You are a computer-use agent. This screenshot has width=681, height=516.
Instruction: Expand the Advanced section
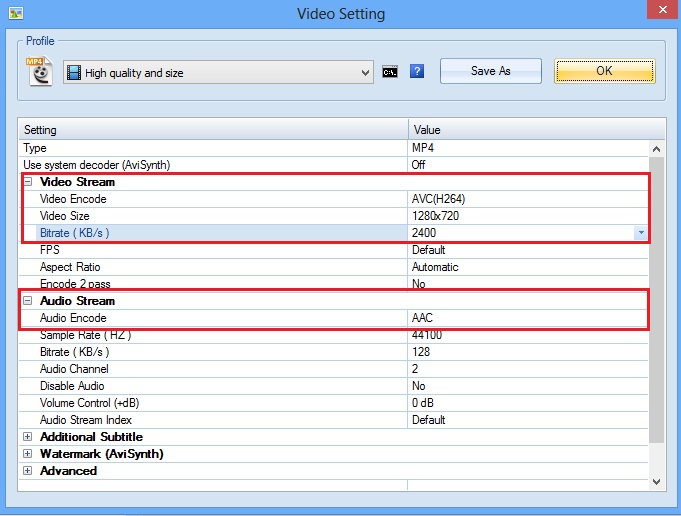pos(28,471)
